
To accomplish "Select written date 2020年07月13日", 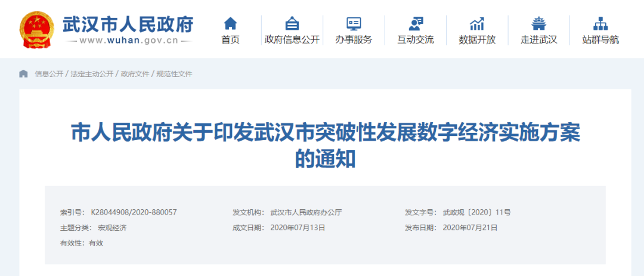I will pos(298,228).
